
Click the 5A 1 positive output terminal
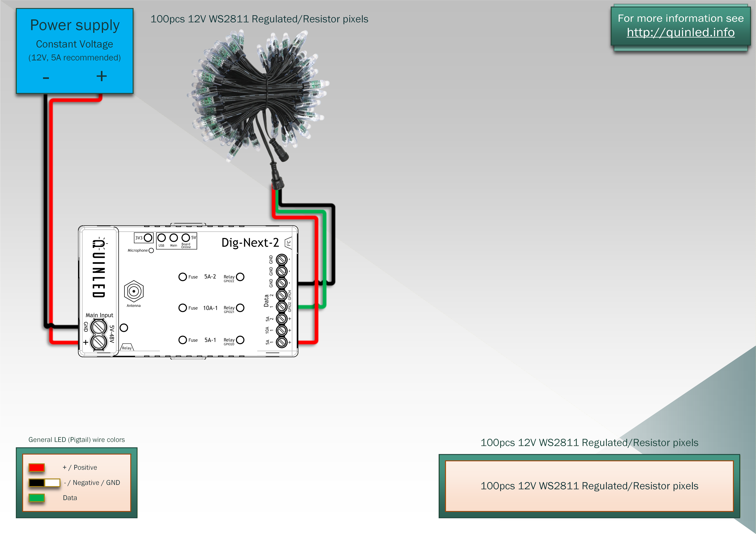click(x=282, y=342)
